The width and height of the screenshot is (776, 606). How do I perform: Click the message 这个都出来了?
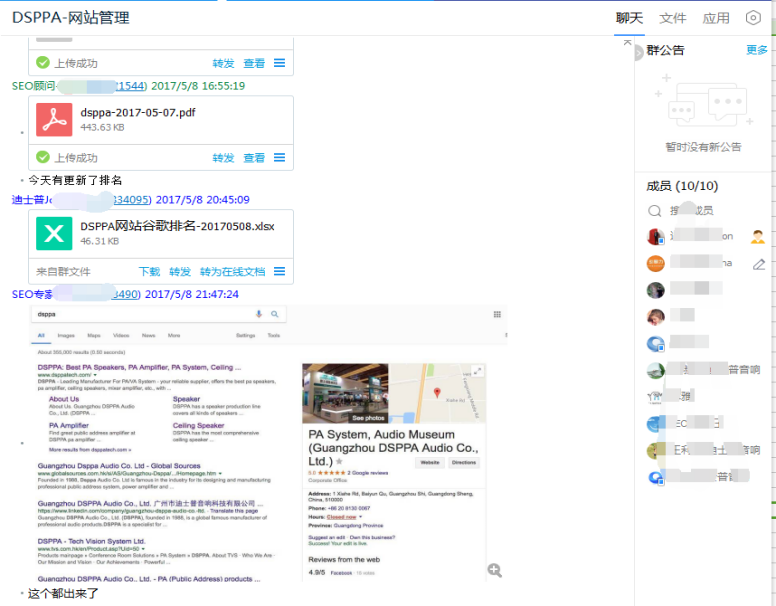(63, 594)
